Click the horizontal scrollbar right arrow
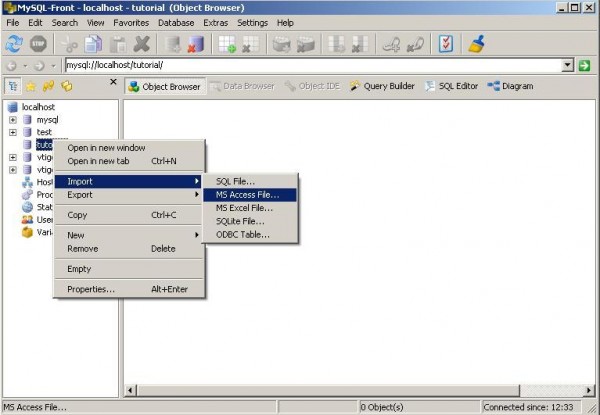Image resolution: width=600 pixels, height=415 pixels. click(589, 391)
